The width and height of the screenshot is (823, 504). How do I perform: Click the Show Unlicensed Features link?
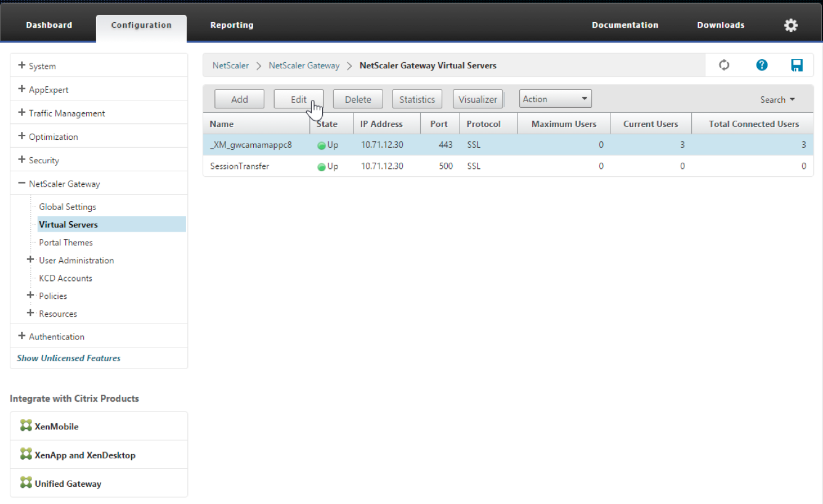click(68, 358)
